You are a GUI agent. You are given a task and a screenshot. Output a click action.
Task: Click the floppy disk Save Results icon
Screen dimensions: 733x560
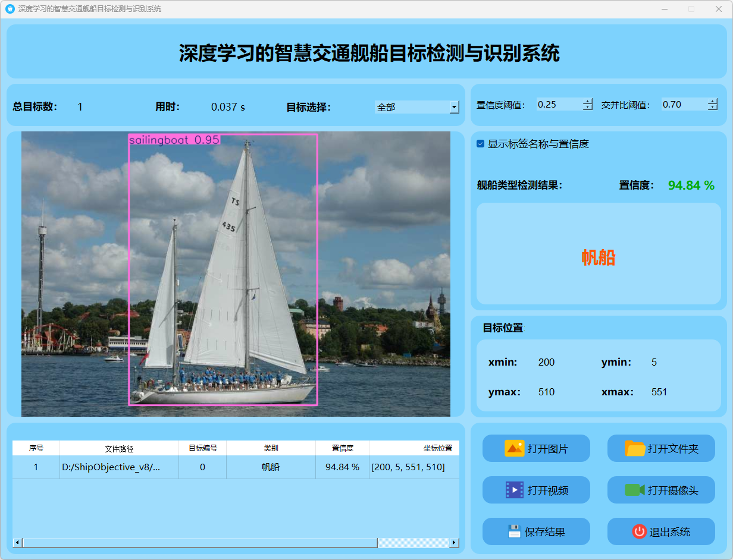coord(514,531)
